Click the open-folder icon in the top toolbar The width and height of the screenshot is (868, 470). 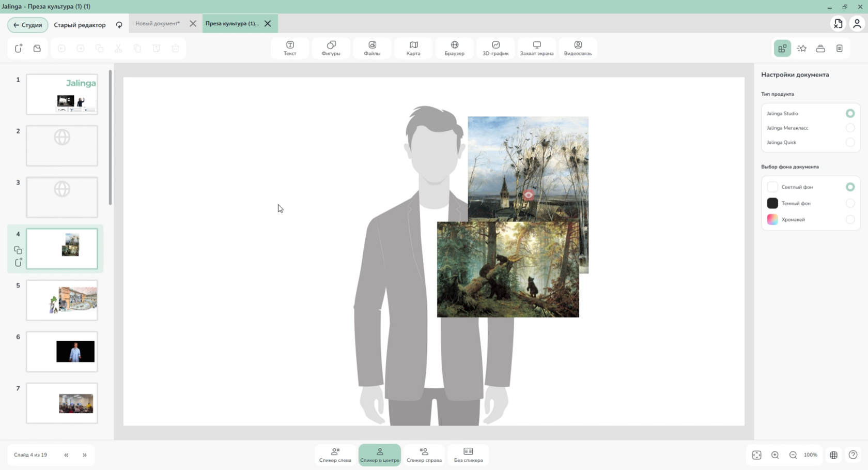pyautogui.click(x=37, y=48)
